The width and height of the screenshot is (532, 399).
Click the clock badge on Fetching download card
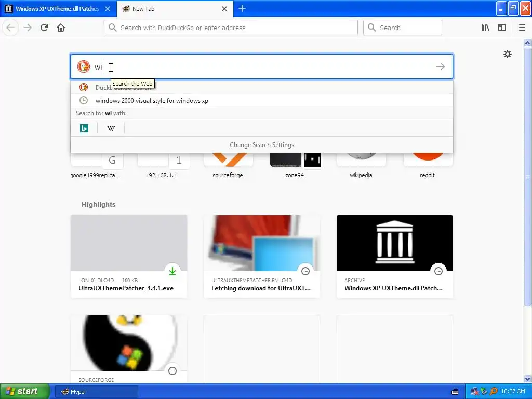coord(305,271)
